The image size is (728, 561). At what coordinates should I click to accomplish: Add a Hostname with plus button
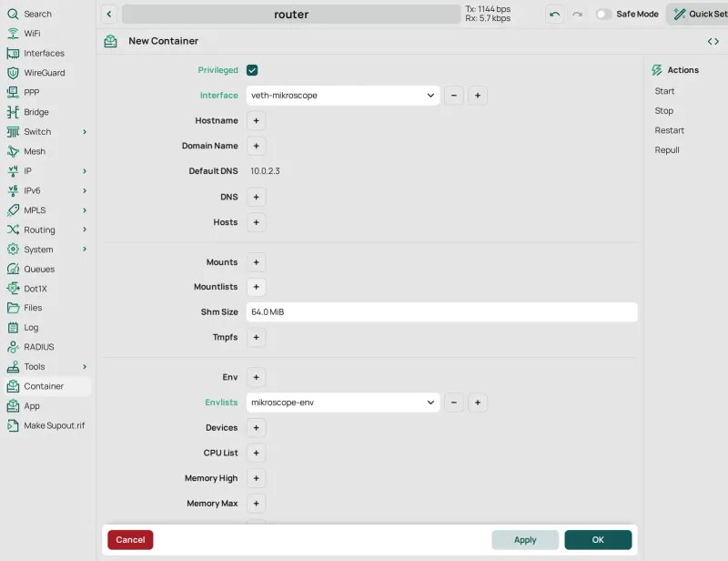coord(257,121)
